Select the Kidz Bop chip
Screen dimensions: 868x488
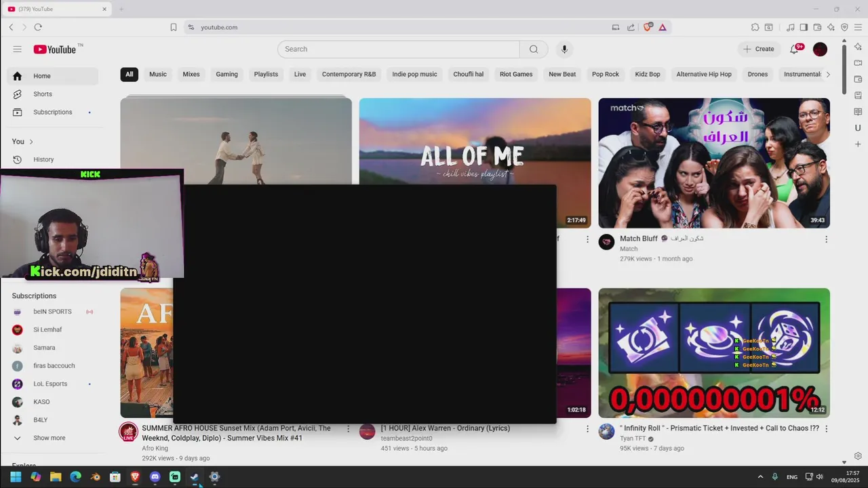point(648,74)
